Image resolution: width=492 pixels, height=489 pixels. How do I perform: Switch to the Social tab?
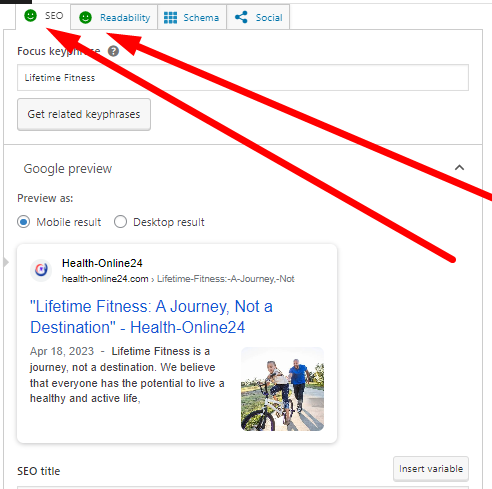pyautogui.click(x=258, y=17)
